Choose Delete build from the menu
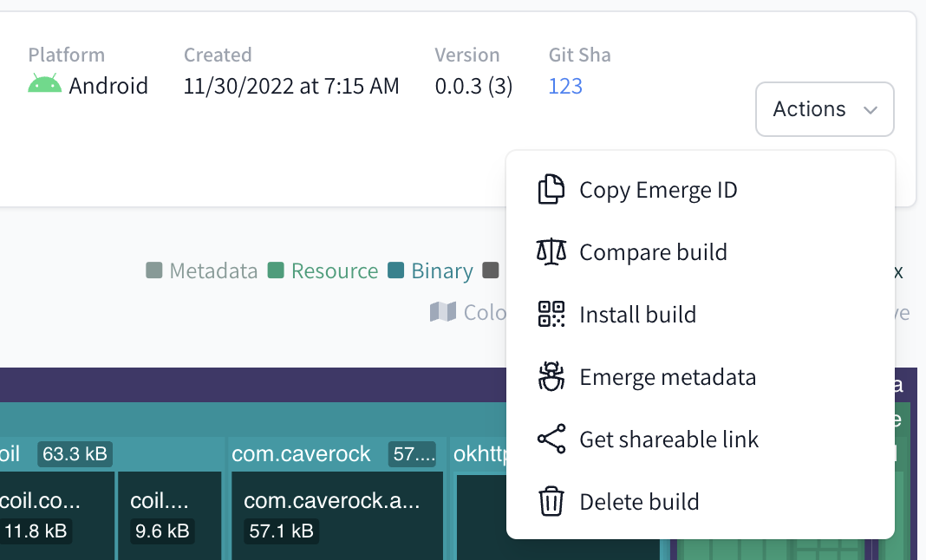The width and height of the screenshot is (926, 560). click(639, 501)
